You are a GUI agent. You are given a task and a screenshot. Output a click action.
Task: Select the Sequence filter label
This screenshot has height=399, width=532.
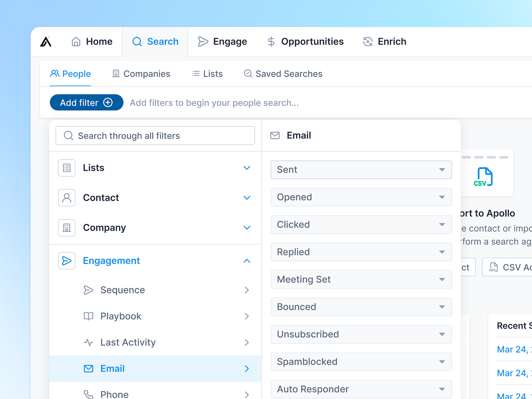[x=123, y=290]
